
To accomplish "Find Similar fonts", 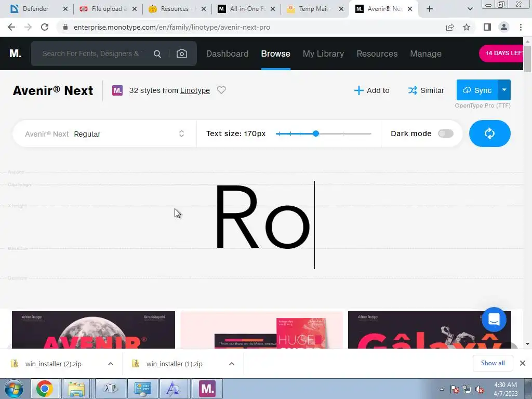I will (426, 90).
